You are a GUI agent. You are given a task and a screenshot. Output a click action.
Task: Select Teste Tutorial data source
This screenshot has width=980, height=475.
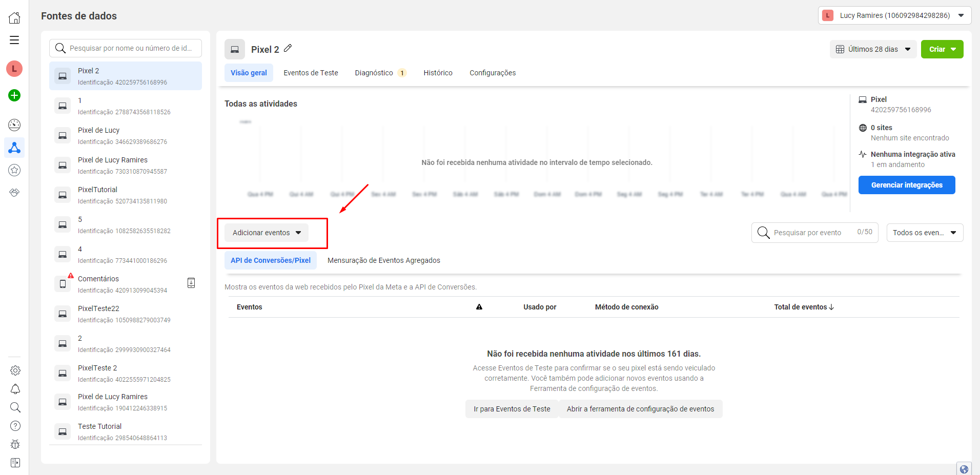[x=126, y=431]
